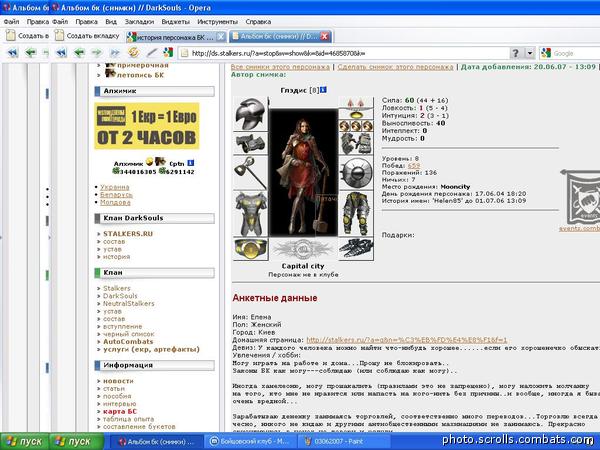Viewport: 600px width, 450px height.
Task: Click the belt equipment slot icon
Action: point(251,249)
